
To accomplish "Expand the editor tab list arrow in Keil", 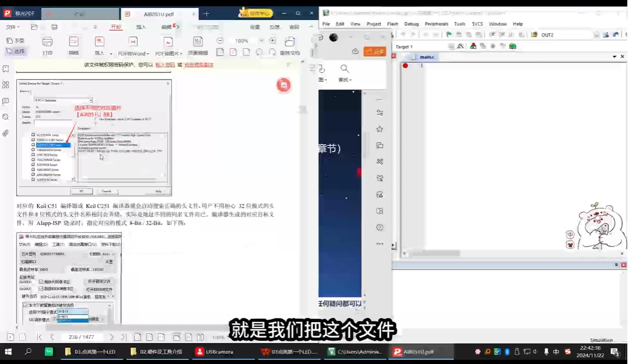I will click(x=615, y=57).
